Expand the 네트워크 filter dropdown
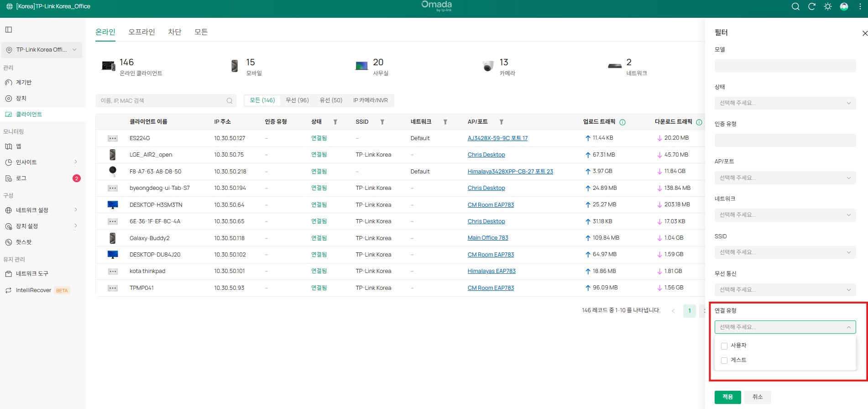 (785, 215)
